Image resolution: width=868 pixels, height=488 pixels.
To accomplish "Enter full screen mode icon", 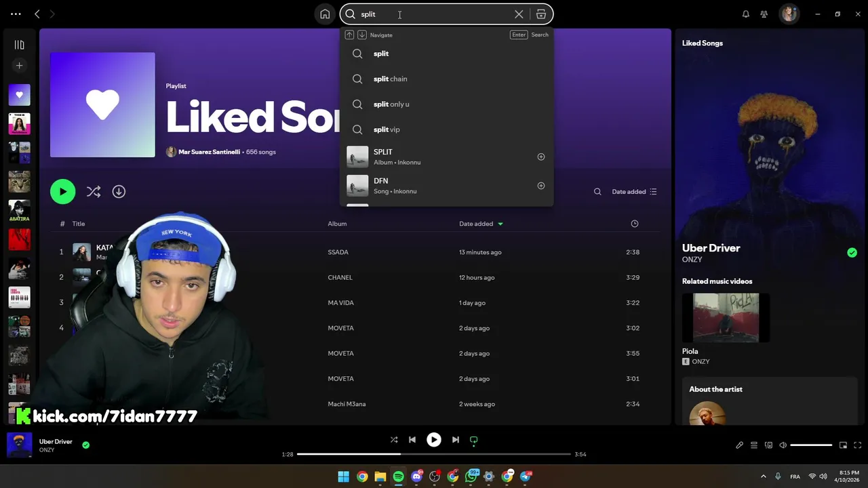I will [x=858, y=445].
